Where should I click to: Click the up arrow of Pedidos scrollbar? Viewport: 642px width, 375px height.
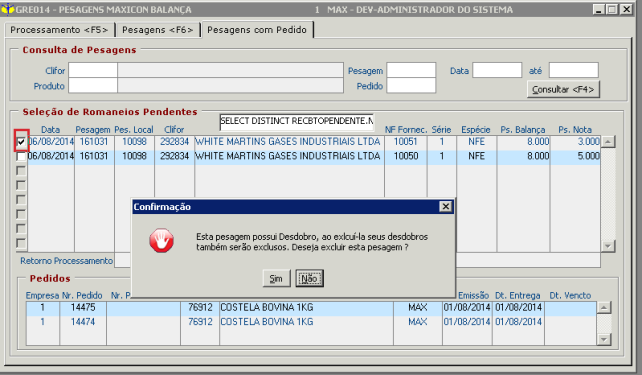pyautogui.click(x=604, y=307)
